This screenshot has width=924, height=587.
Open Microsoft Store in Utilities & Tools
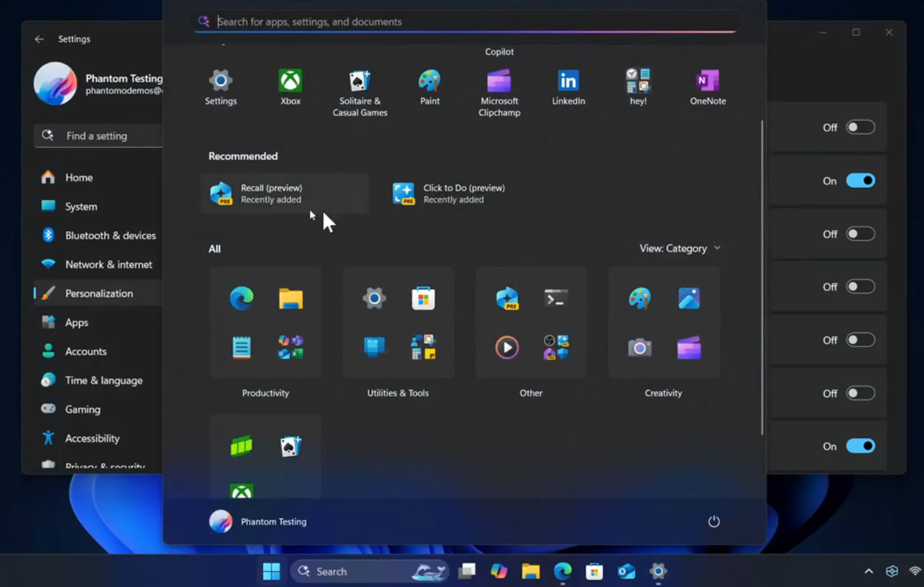424,298
